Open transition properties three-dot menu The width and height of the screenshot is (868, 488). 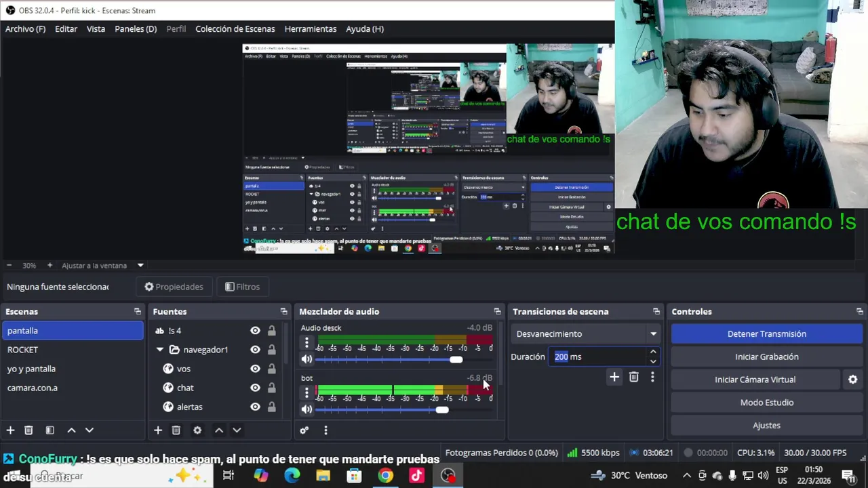(652, 377)
